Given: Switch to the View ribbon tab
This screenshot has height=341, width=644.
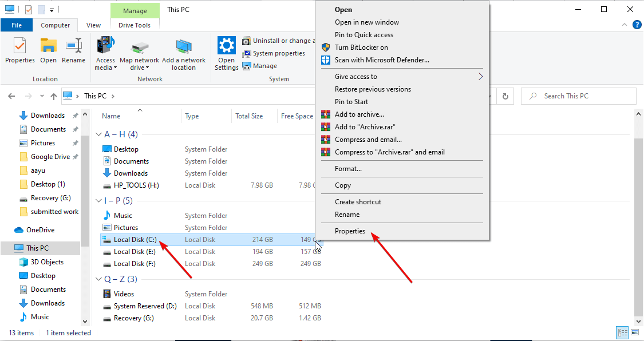Looking at the screenshot, I should coord(93,25).
